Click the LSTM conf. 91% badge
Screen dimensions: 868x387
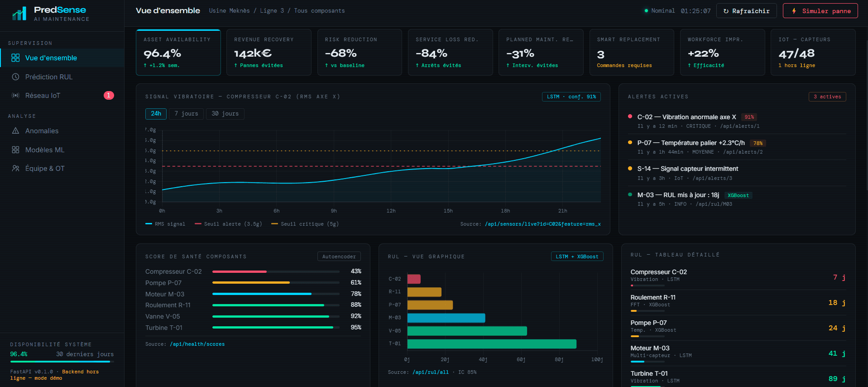(x=571, y=97)
